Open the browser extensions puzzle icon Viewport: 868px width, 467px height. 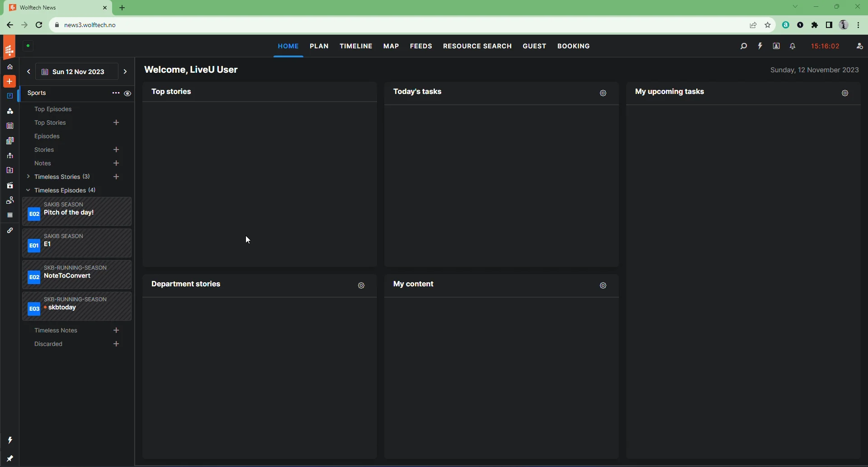(x=815, y=25)
